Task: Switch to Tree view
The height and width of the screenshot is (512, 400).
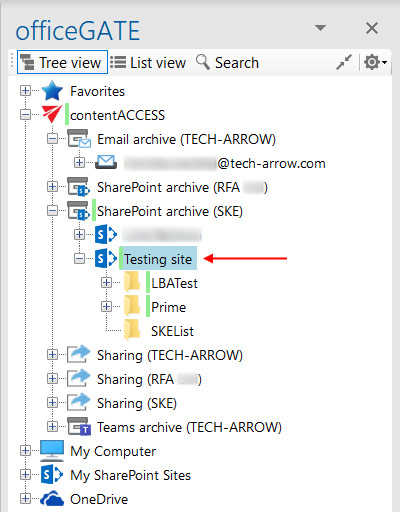Action: (62, 62)
